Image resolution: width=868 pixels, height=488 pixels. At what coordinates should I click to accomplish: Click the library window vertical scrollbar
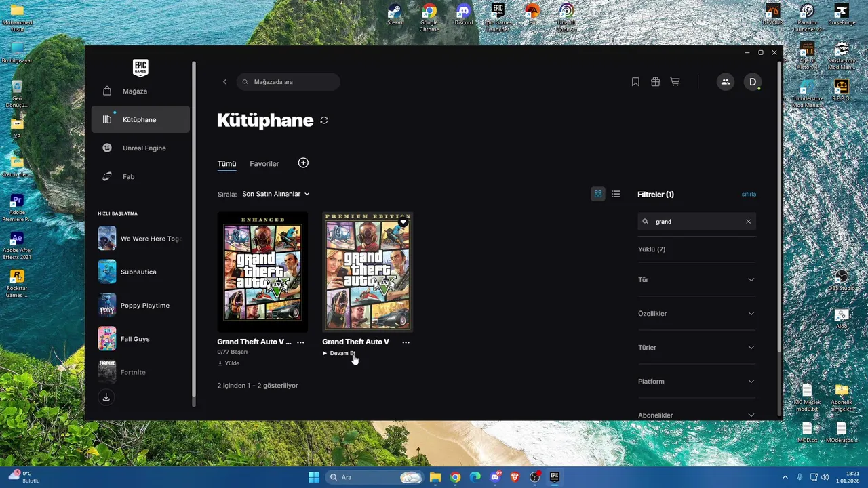pyautogui.click(x=779, y=206)
